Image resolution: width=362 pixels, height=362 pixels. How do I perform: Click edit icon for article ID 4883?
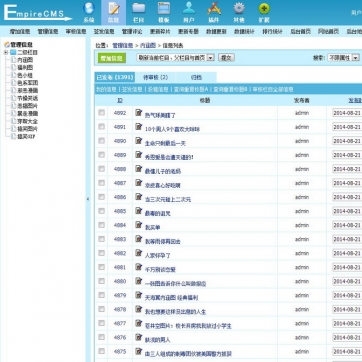tap(139, 239)
